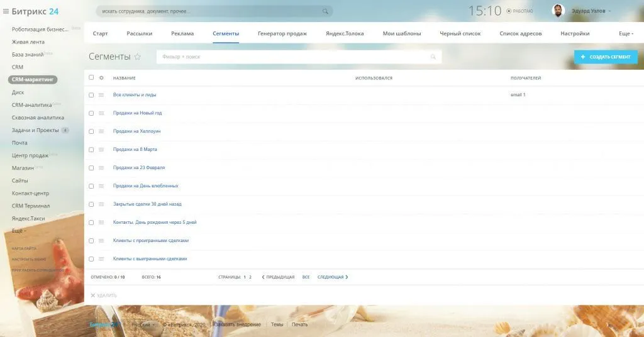Image resolution: width=644 pixels, height=337 pixels.
Task: Click the hamburger menu icon beside Битрикс 24
Action: [x=6, y=11]
